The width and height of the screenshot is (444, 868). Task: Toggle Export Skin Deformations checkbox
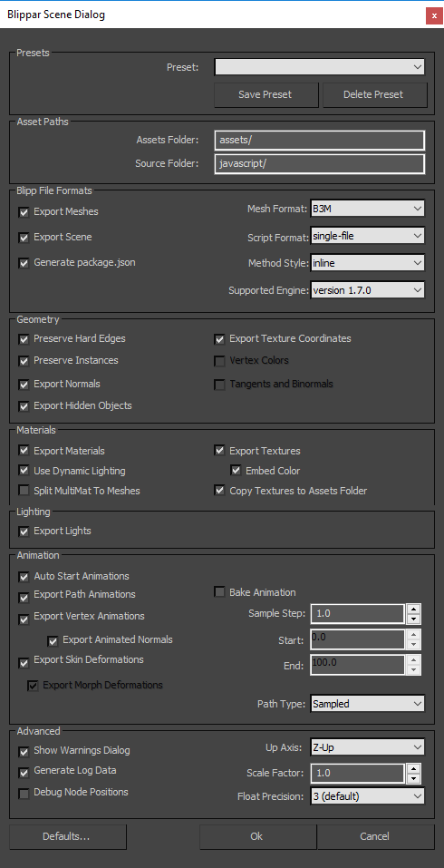[x=24, y=663]
